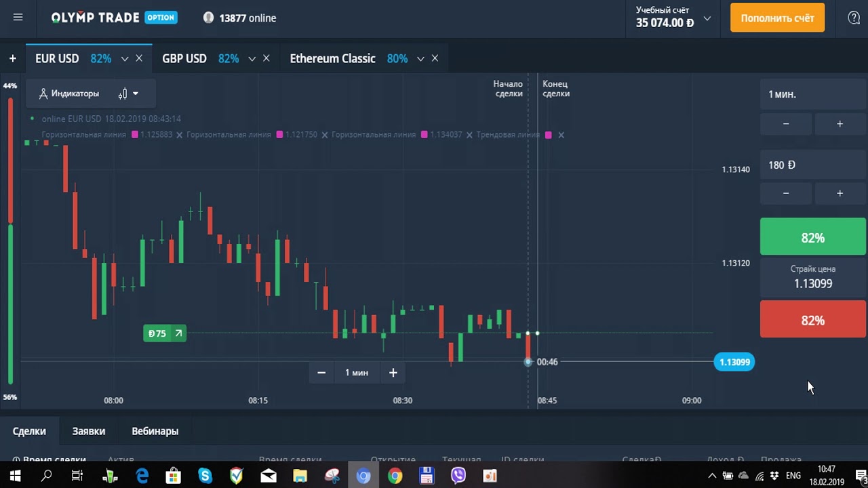This screenshot has width=868, height=488.
Task: Open Google Chrome from taskbar
Action: pos(395,476)
